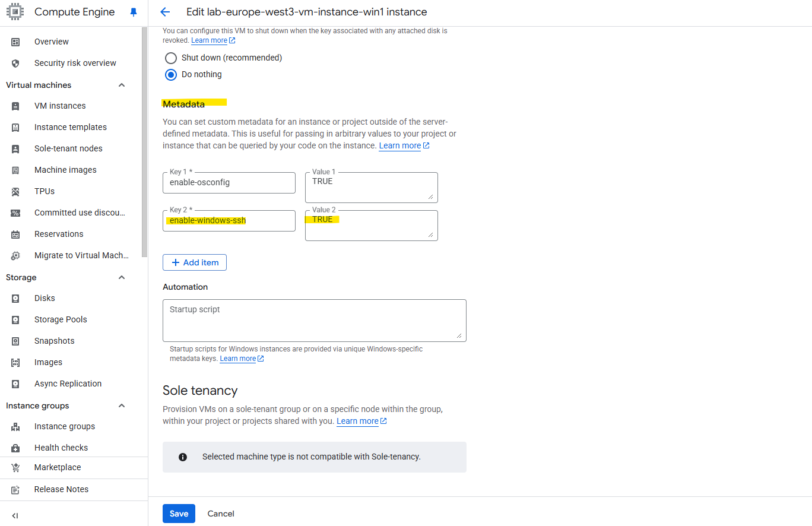Open the Storage Pools menu item
Image resolution: width=812 pixels, height=526 pixels.
tap(61, 319)
